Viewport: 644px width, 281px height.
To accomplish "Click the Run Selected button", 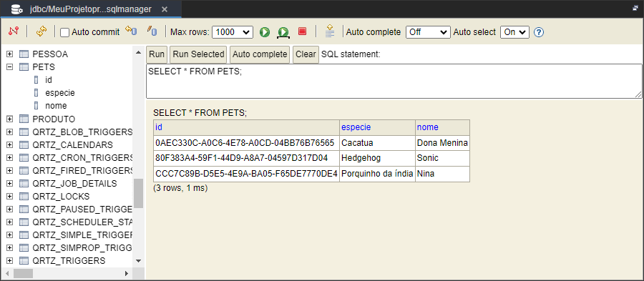I will click(x=199, y=54).
